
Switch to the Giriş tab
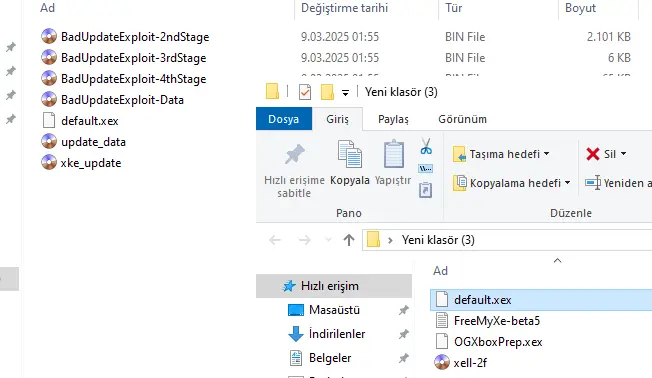tap(337, 119)
